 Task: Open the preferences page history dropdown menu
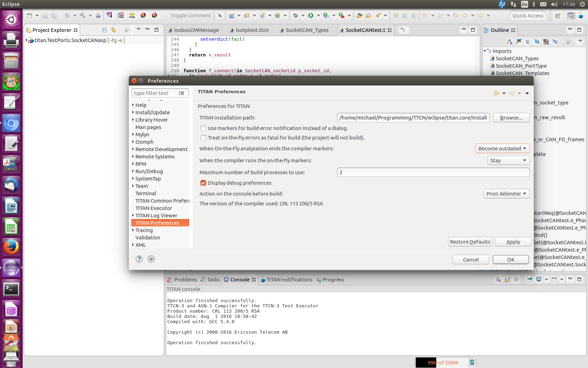coord(527,93)
